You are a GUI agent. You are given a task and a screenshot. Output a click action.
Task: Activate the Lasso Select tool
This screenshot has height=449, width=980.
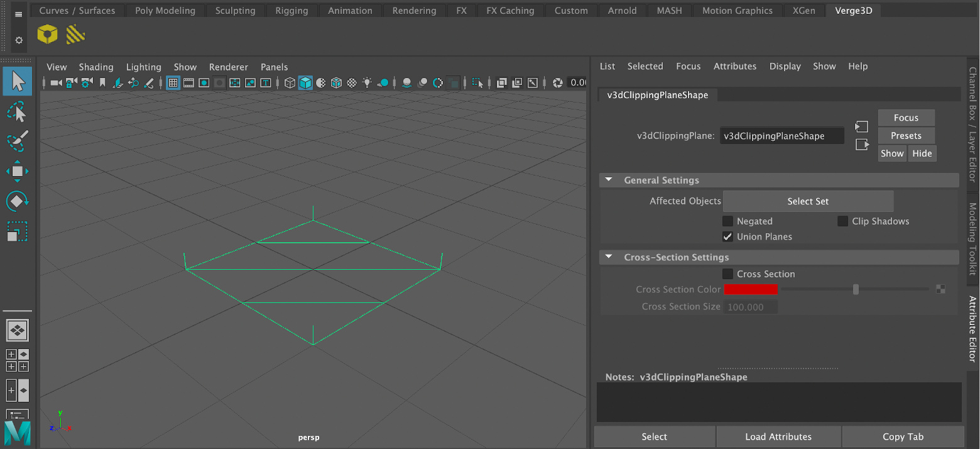(18, 112)
